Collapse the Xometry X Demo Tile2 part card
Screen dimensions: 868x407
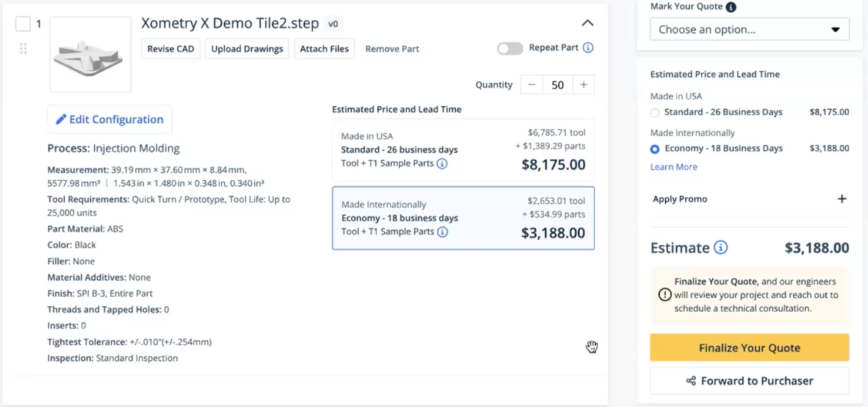(x=587, y=23)
